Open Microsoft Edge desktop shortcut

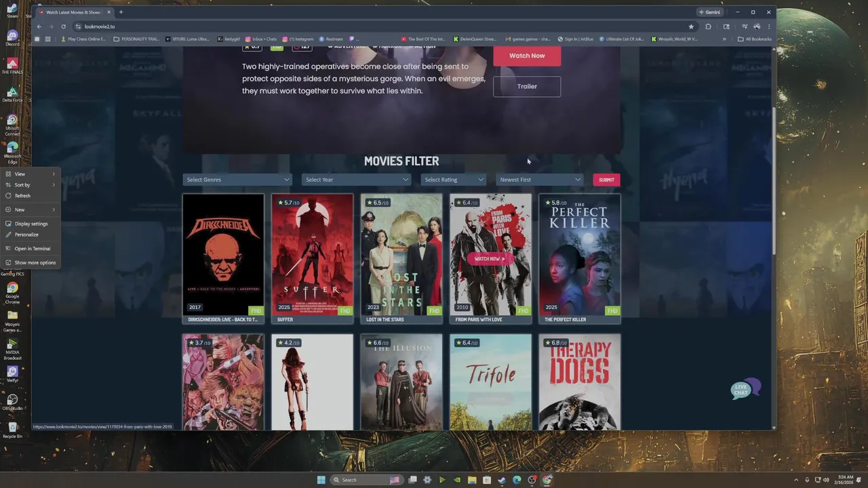click(12, 153)
